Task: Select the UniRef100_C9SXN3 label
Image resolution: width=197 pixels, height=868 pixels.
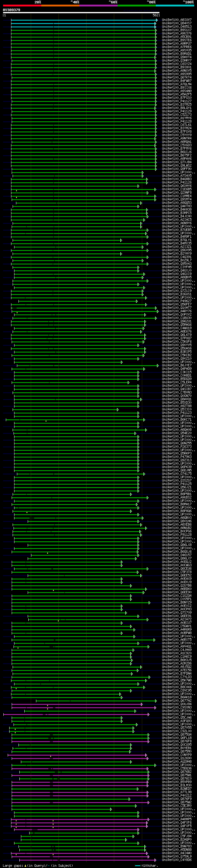Action: (177, 707)
